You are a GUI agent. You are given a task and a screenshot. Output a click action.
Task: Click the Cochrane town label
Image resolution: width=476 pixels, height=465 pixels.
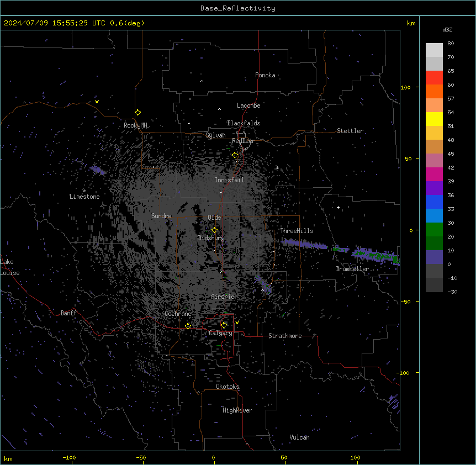pos(178,314)
